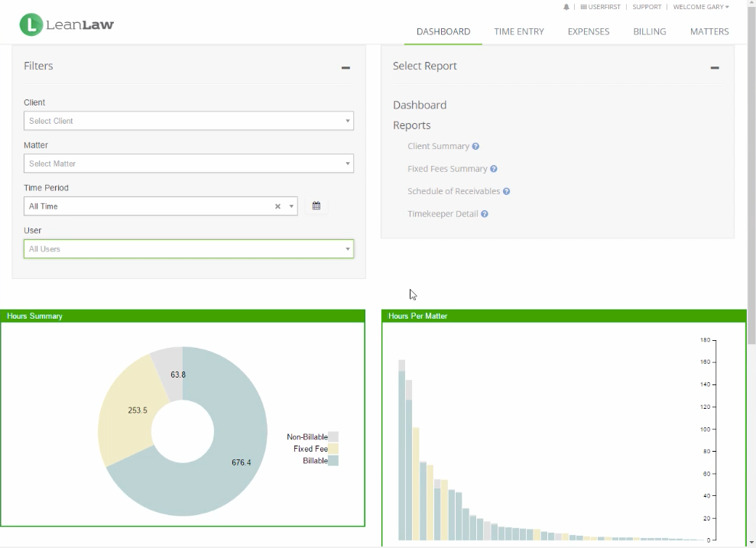
Task: Click the Select Report heading
Action: coord(424,66)
